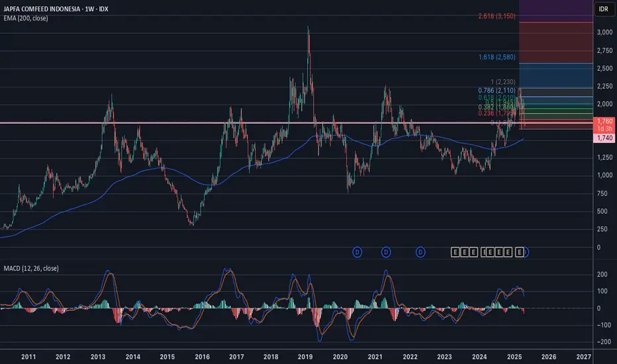Click the 2011 label on time axis
This screenshot has height=364, width=617.
coord(28,357)
